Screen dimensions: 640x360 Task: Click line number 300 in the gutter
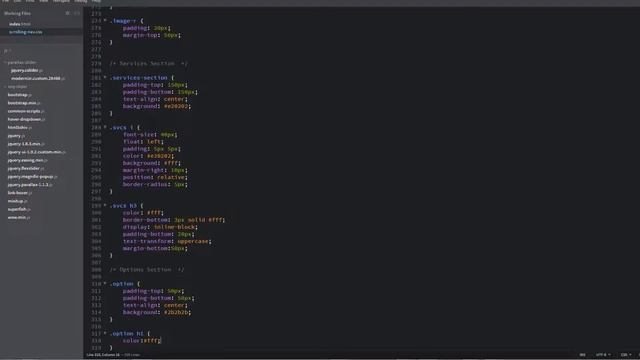[96, 213]
